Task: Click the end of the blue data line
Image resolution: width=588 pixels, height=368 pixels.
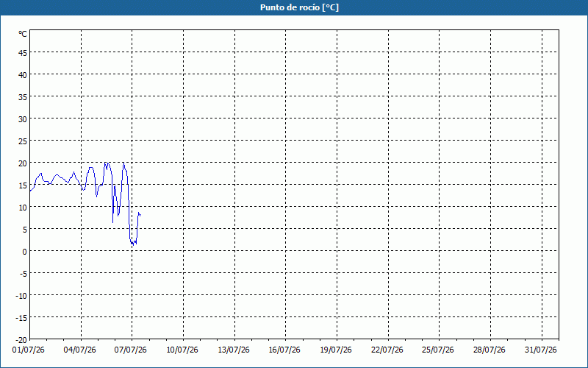Action: [x=140, y=214]
